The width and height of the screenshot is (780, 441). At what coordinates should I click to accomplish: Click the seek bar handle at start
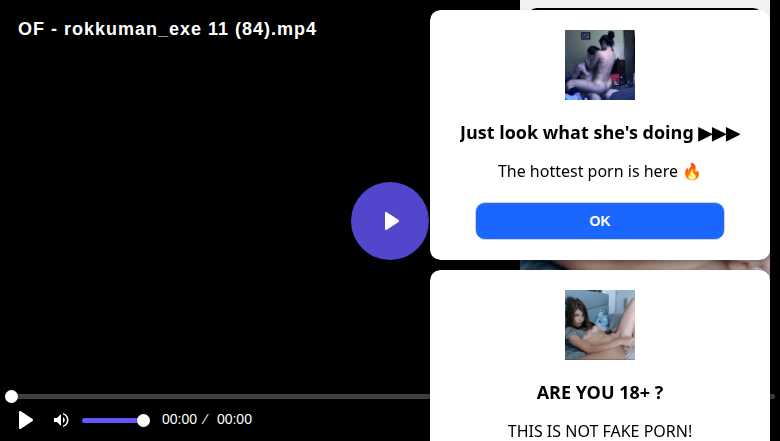click(11, 396)
